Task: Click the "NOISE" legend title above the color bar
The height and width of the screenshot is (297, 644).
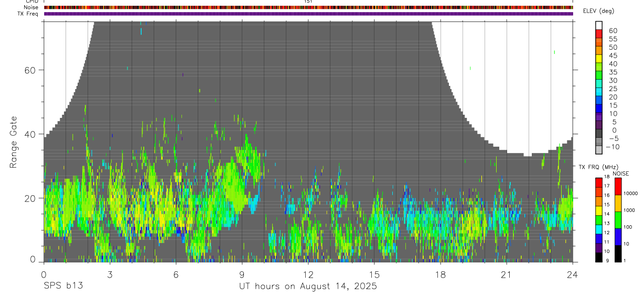Action: click(621, 173)
